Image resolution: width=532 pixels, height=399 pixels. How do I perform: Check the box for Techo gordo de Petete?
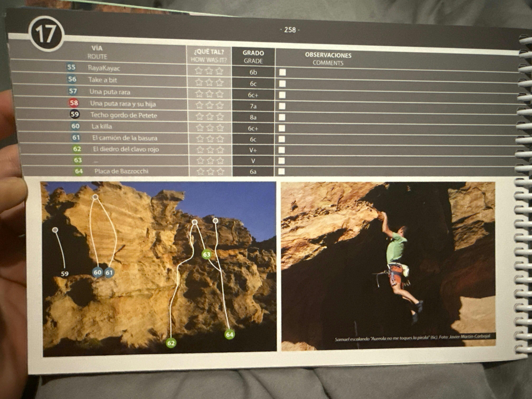click(282, 117)
